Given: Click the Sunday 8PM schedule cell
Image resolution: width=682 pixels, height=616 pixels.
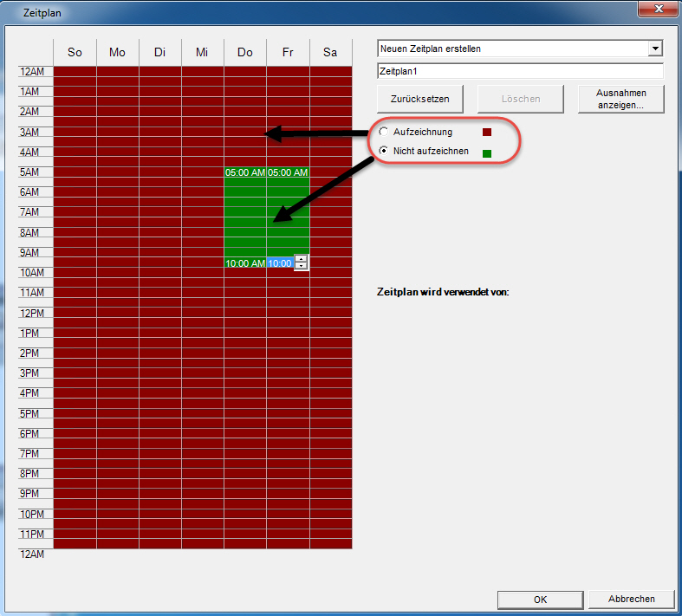Looking at the screenshot, I should click(x=75, y=473).
